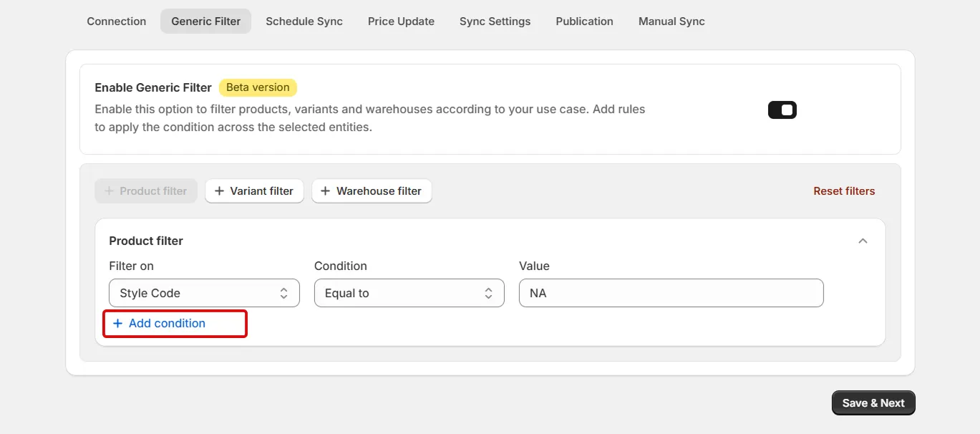Switch to the Schedule Sync tab
This screenshot has height=434, width=980.
[x=304, y=21]
